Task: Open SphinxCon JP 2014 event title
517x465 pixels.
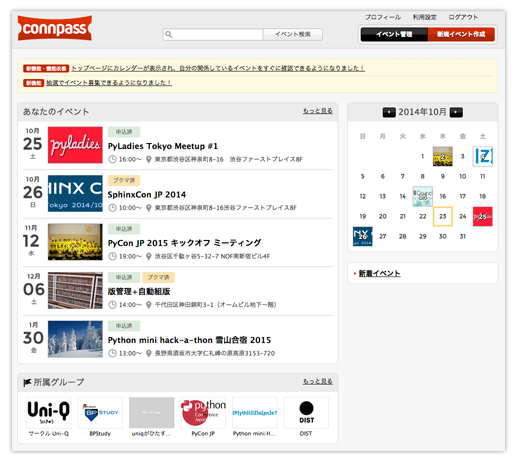Action: (x=147, y=195)
